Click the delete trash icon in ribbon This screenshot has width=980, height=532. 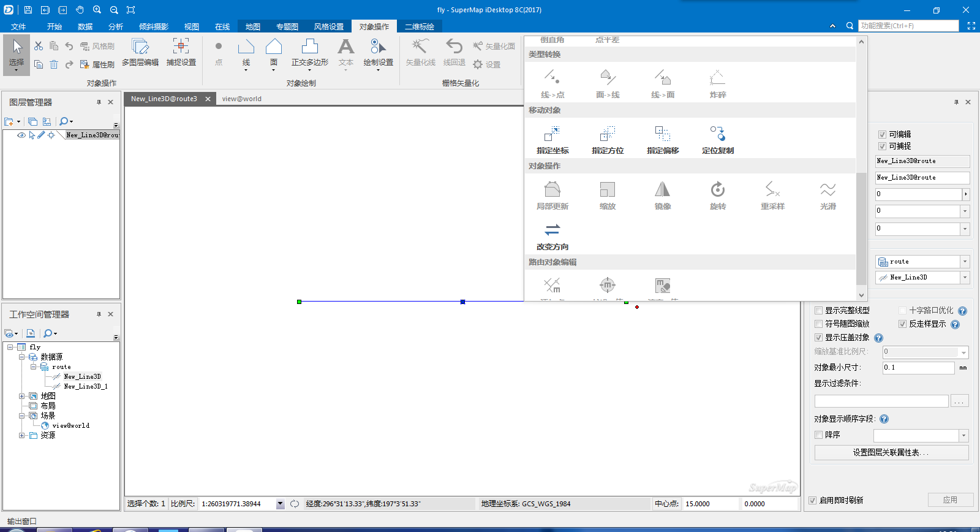point(54,64)
